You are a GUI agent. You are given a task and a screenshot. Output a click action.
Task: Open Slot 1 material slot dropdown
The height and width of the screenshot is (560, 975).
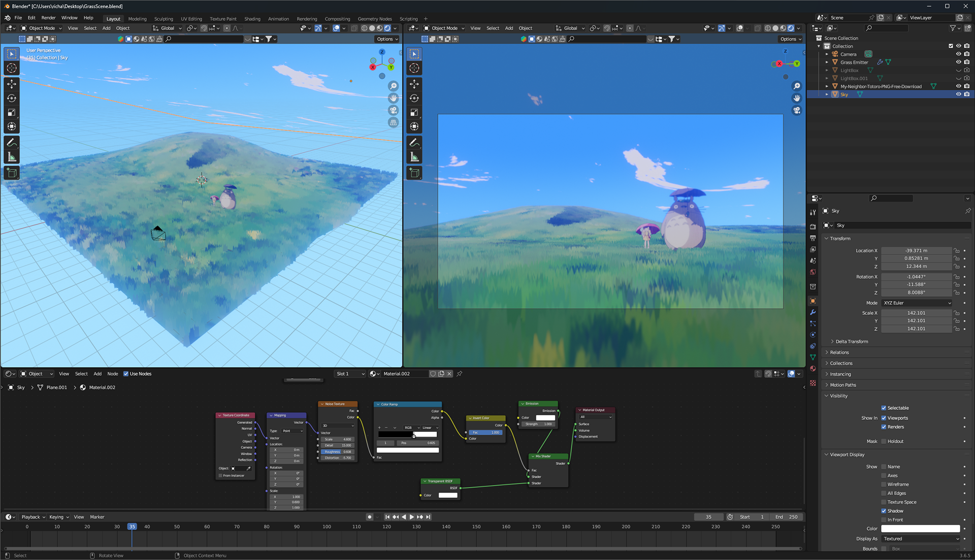point(350,374)
